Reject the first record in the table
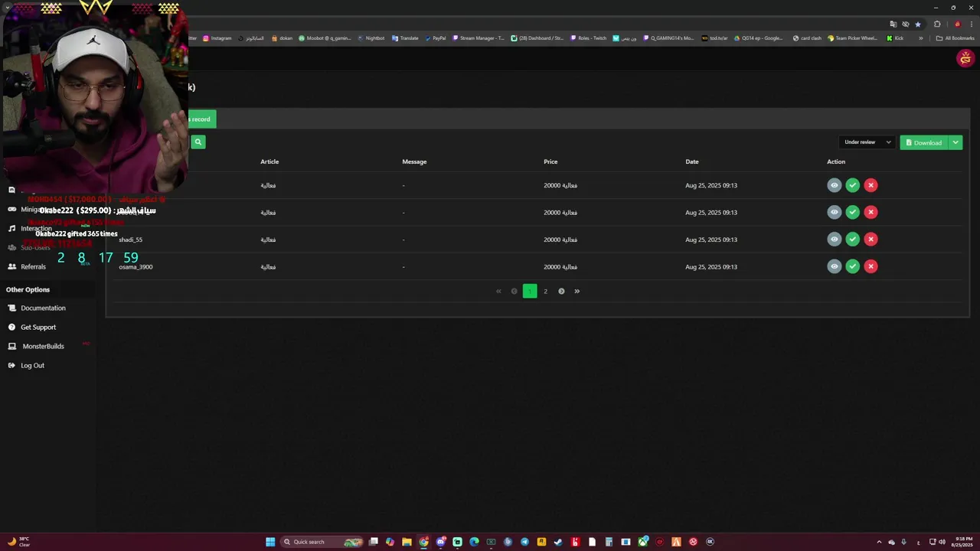Image resolution: width=980 pixels, height=551 pixels. pyautogui.click(x=871, y=185)
